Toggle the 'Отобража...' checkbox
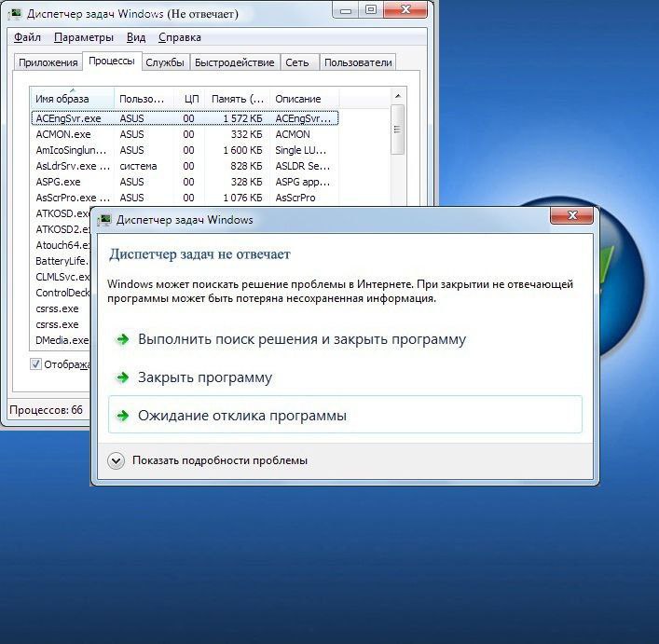 (x=35, y=363)
